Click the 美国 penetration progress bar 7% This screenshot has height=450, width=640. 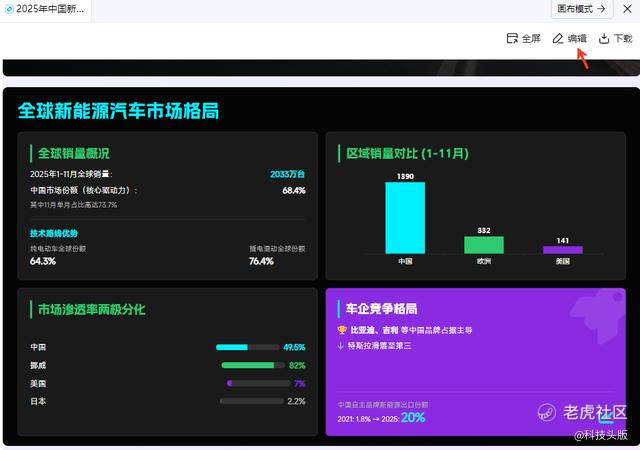pyautogui.click(x=259, y=383)
